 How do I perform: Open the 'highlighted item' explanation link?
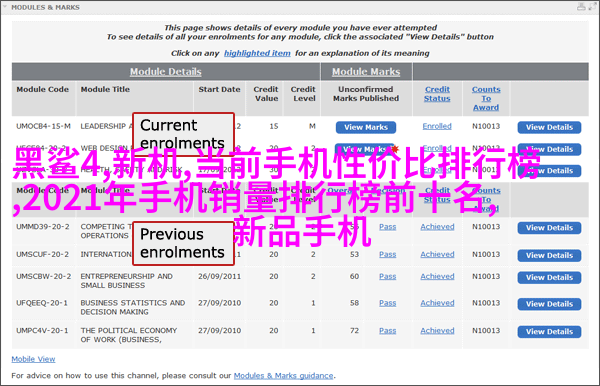click(x=257, y=53)
